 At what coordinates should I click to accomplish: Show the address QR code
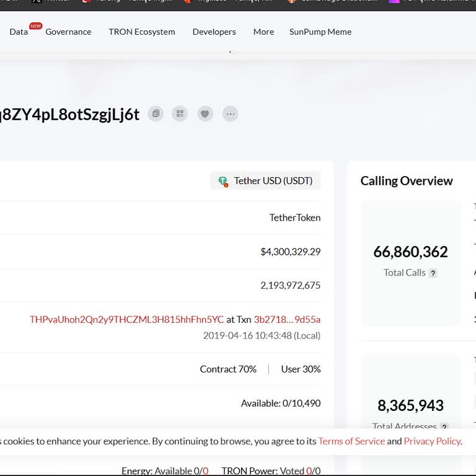click(x=180, y=114)
